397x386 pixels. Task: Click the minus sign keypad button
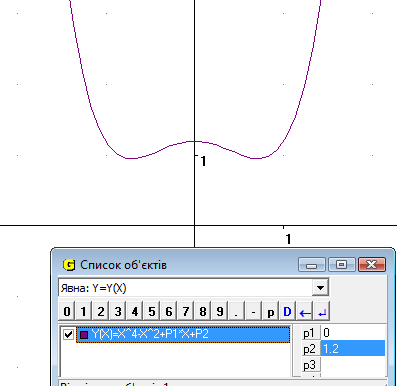click(254, 312)
